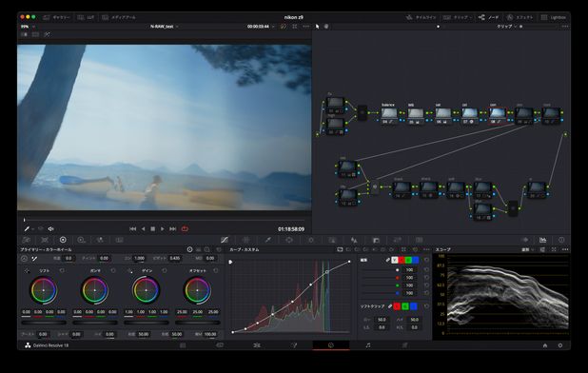The image size is (588, 373).
Task: Open the node graph clip mode dropdown
Action: pyautogui.click(x=506, y=27)
